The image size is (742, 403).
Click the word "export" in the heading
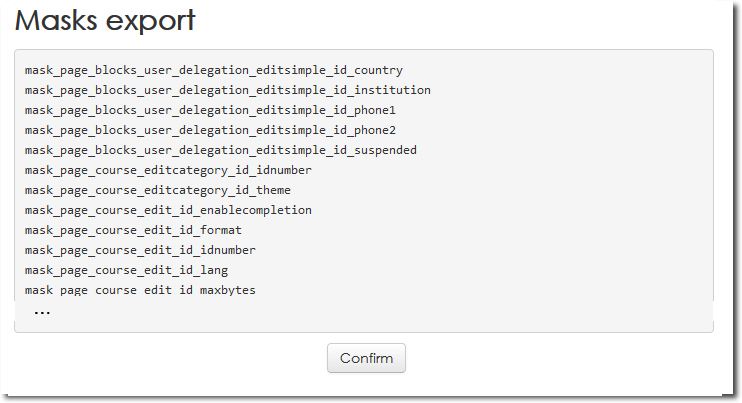157,21
